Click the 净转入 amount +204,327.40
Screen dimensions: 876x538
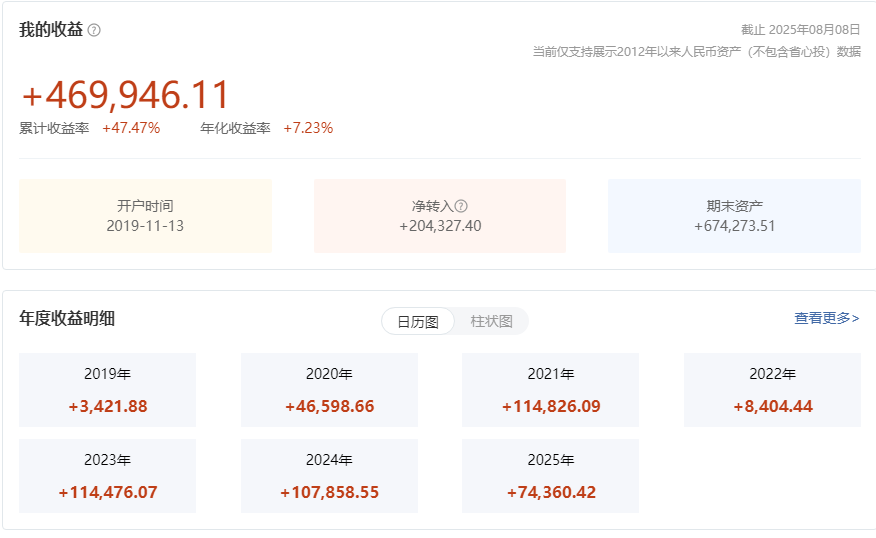coord(440,226)
